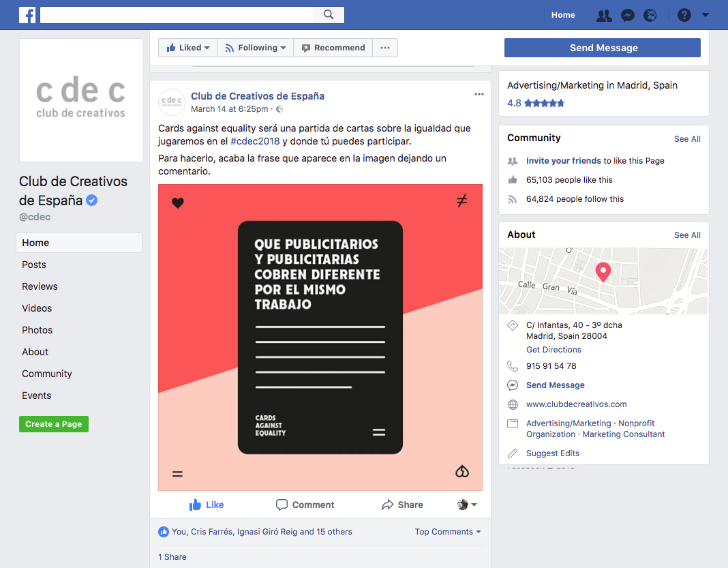
Task: Select Community in the page sidebar
Action: point(47,374)
